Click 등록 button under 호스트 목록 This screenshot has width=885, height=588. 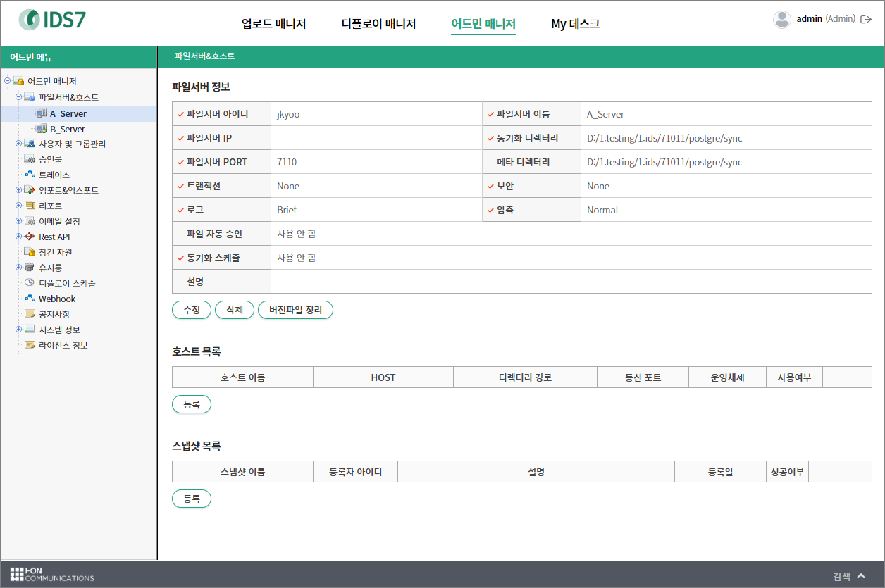(x=192, y=404)
